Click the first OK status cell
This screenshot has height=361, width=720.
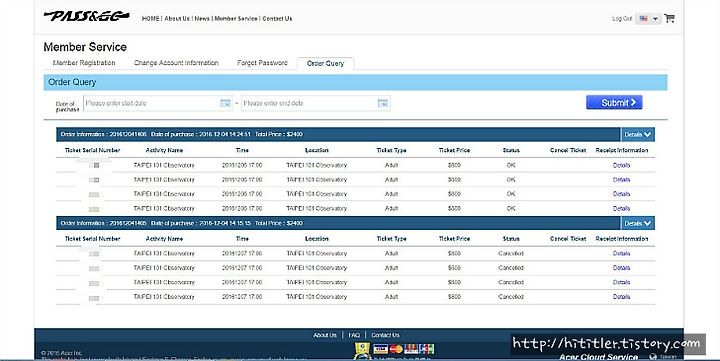click(x=511, y=165)
